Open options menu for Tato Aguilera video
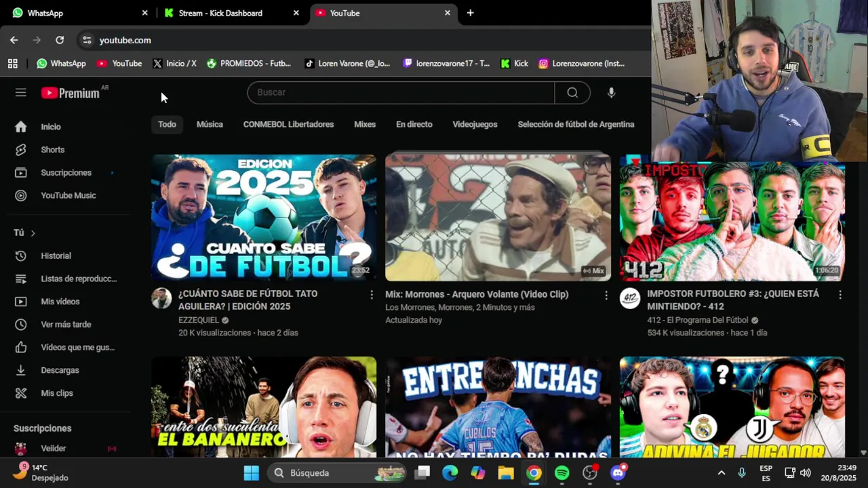The image size is (868, 488). [371, 295]
